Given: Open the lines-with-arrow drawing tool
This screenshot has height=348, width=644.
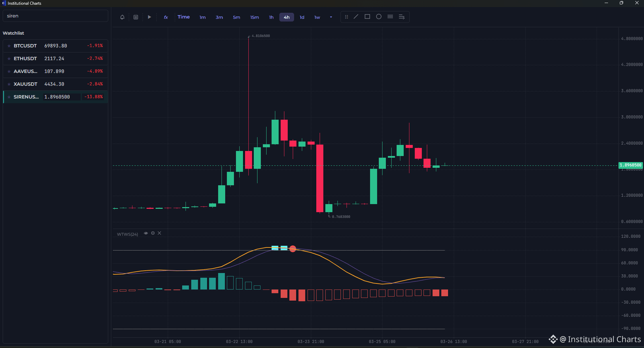Looking at the screenshot, I should click(402, 17).
